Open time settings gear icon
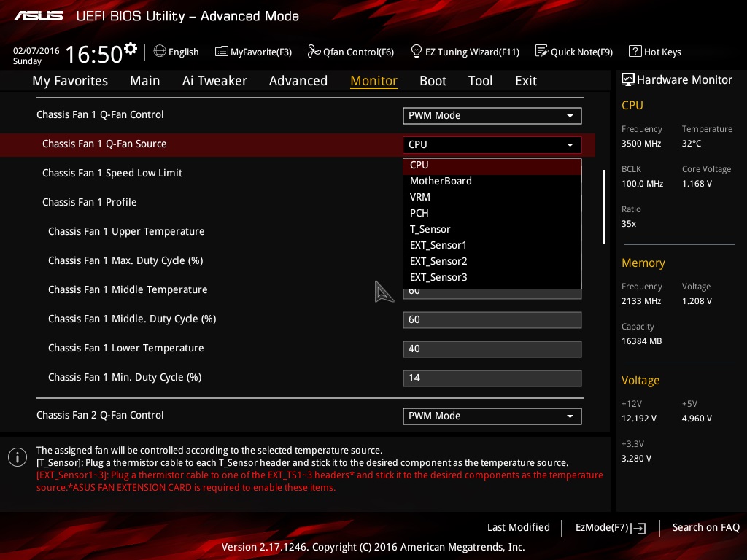Image resolution: width=747 pixels, height=560 pixels. pyautogui.click(x=131, y=47)
